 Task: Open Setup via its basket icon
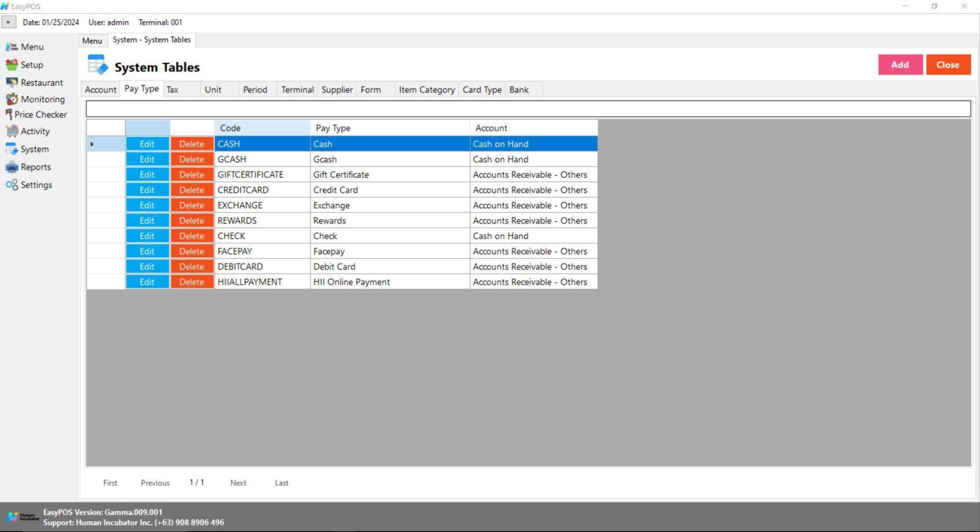[x=12, y=65]
